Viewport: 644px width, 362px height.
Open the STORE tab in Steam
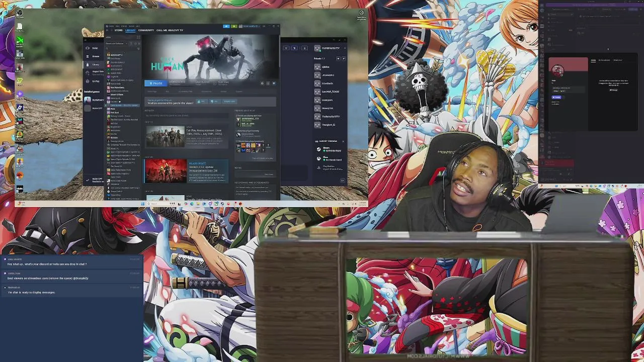118,30
